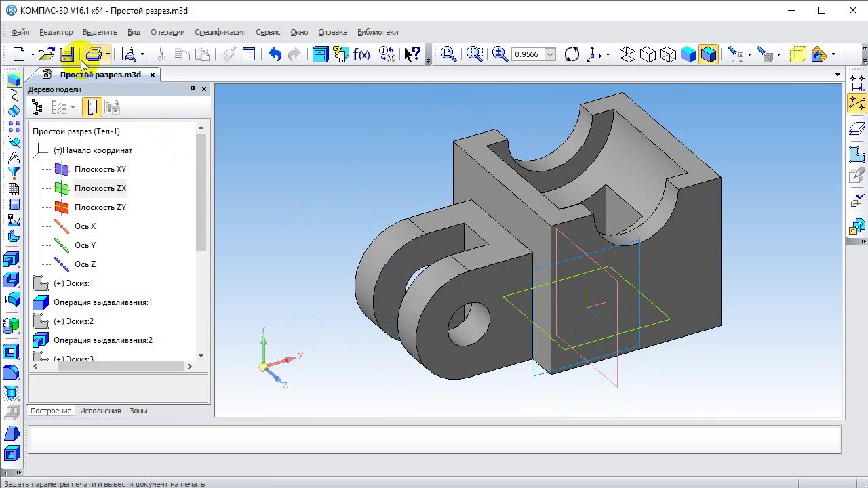Pin the model tree panel
Image resolution: width=868 pixels, height=488 pixels.
193,89
